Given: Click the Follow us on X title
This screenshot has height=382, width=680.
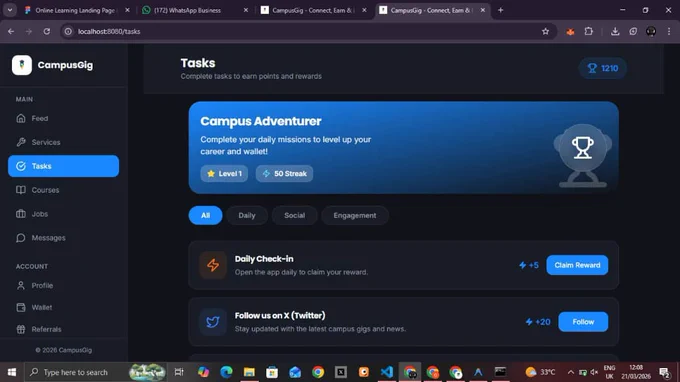Looking at the screenshot, I should [280, 316].
